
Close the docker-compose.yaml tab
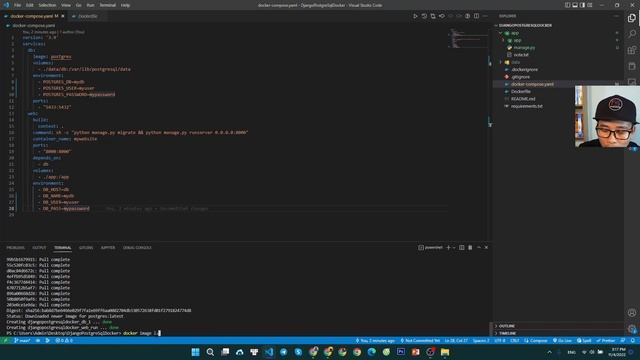[x=63, y=16]
